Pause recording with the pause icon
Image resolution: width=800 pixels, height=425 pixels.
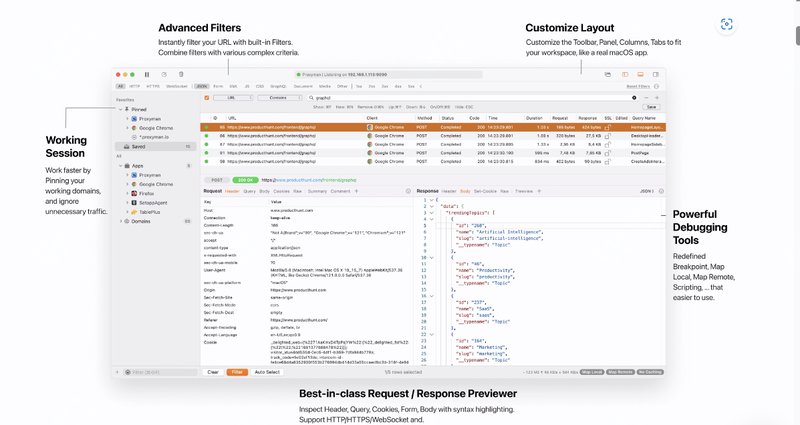point(147,75)
